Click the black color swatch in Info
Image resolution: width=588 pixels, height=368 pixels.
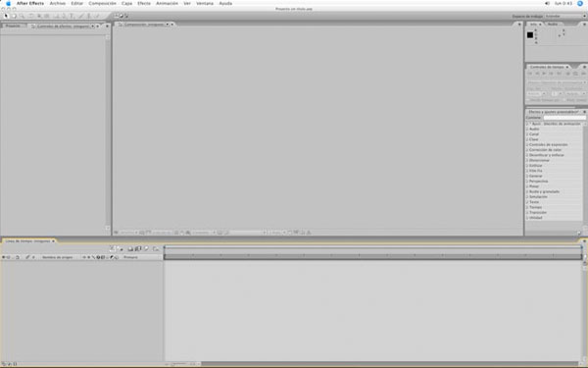coord(530,35)
